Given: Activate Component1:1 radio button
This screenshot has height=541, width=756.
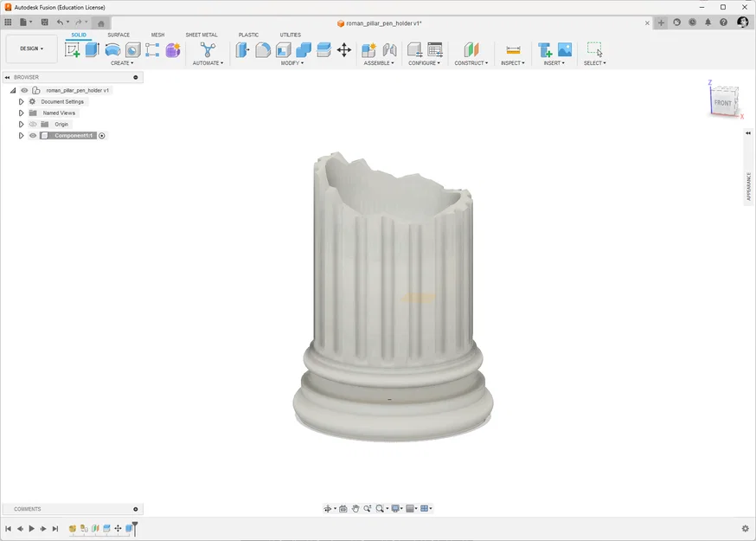Looking at the screenshot, I should tap(102, 136).
